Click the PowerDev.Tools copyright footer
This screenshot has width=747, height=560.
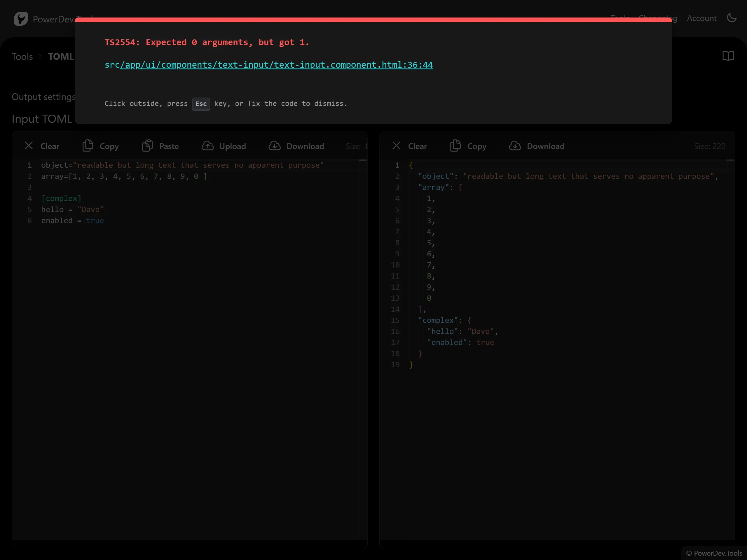coord(714,553)
